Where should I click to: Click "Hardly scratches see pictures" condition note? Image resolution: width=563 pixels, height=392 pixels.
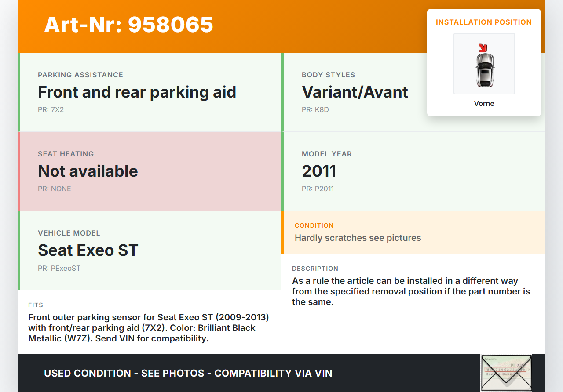pyautogui.click(x=358, y=238)
